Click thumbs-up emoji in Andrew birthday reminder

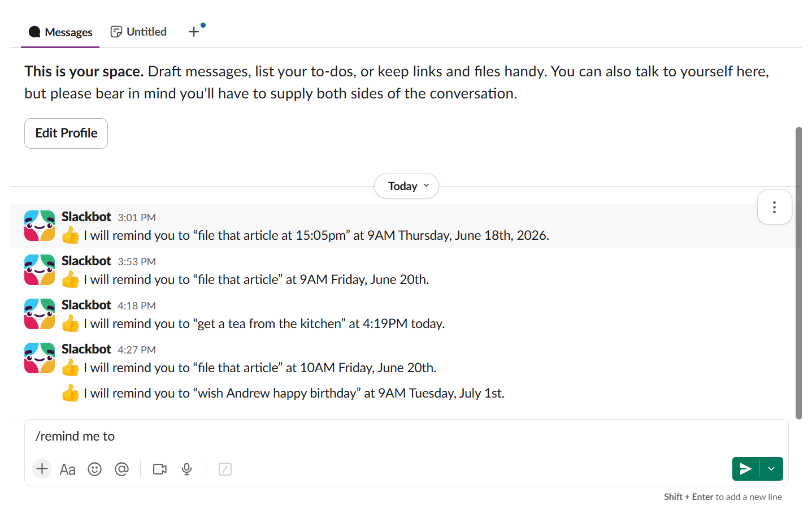coord(71,393)
